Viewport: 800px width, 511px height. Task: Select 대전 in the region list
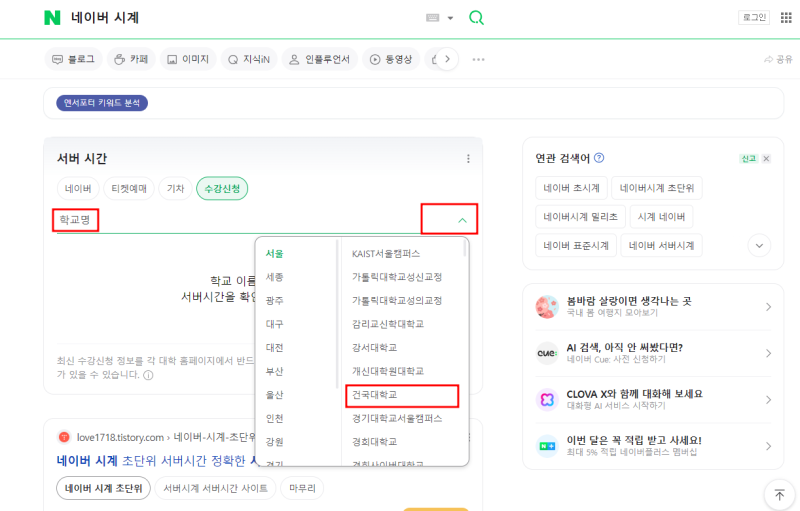click(x=274, y=347)
